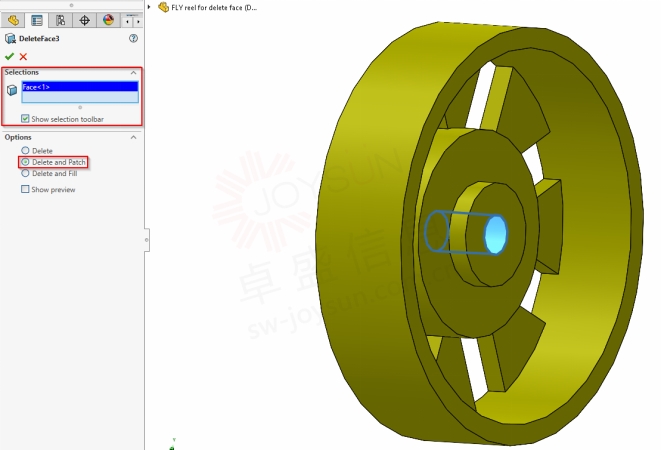Open the DimXpertManager tab
Image resolution: width=662 pixels, height=450 pixels.
(x=84, y=20)
